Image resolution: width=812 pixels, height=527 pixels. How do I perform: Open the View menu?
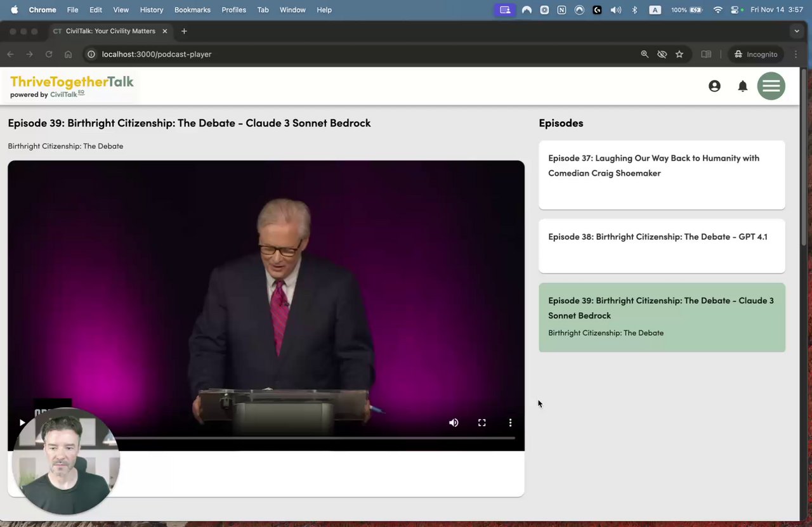click(121, 10)
